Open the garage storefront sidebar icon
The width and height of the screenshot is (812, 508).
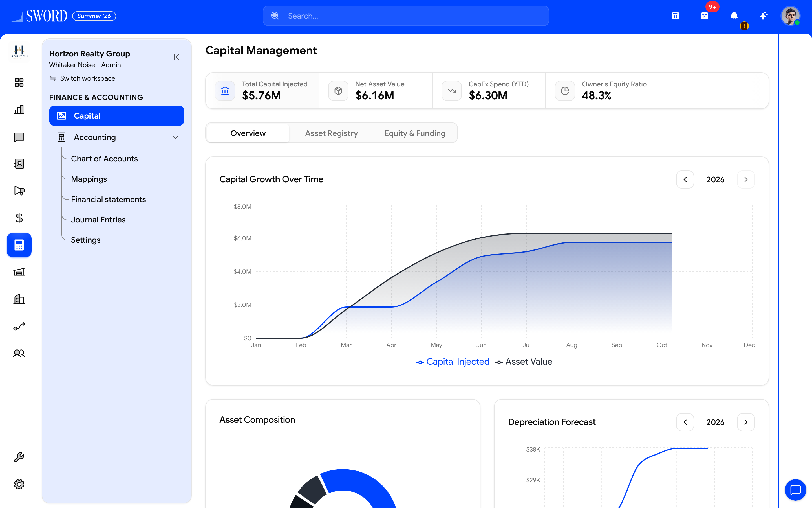[19, 272]
